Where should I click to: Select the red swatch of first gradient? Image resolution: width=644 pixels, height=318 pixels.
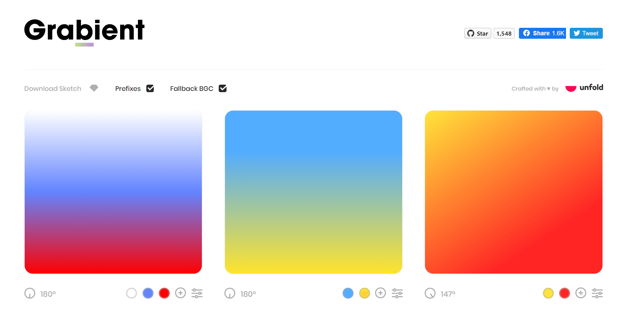[164, 293]
